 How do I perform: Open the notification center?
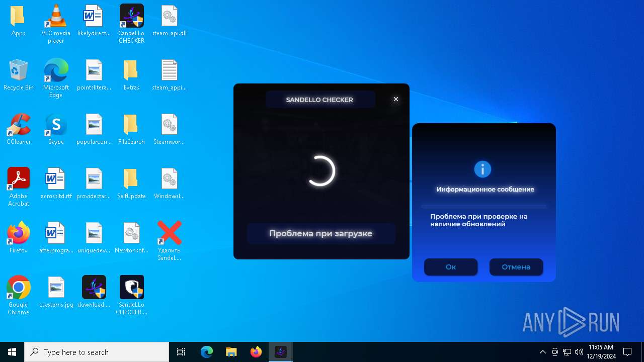(628, 352)
